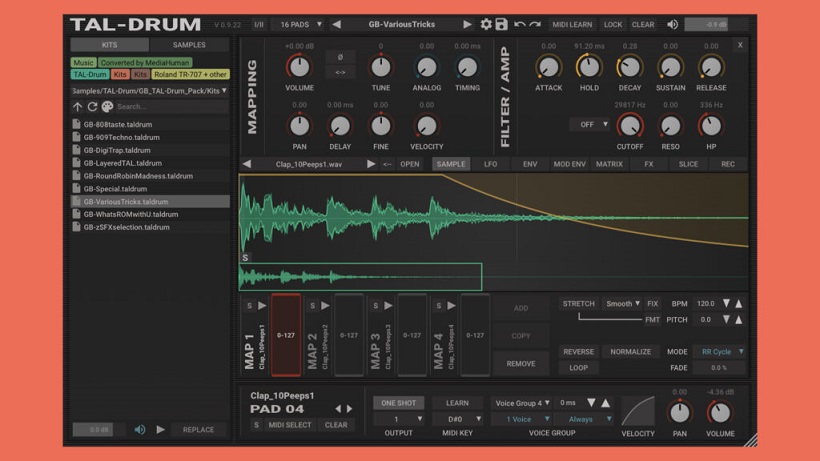This screenshot has width=820, height=461.
Task: Toggle master speaker icon in top bar
Action: pos(673,24)
